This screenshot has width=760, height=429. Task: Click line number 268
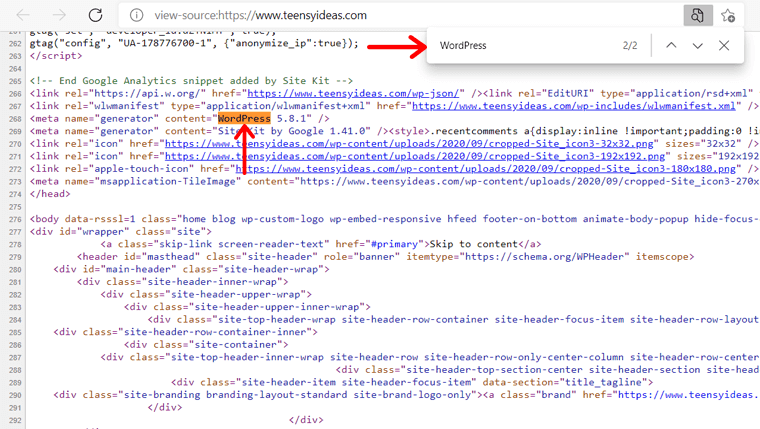click(15, 119)
